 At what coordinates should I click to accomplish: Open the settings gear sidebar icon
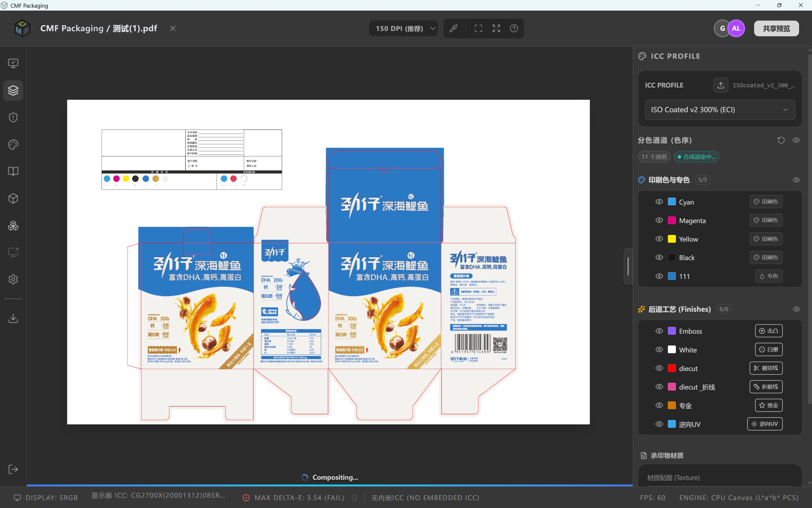click(13, 280)
